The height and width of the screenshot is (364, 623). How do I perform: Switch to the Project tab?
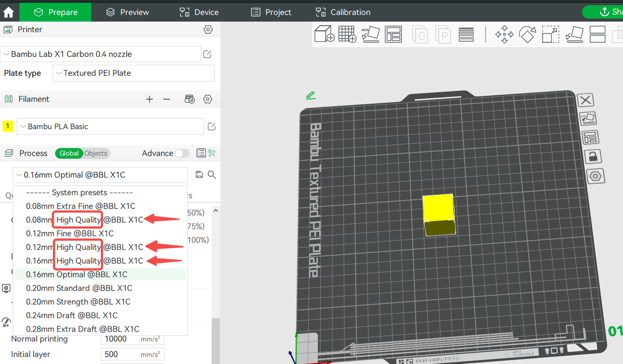point(271,12)
